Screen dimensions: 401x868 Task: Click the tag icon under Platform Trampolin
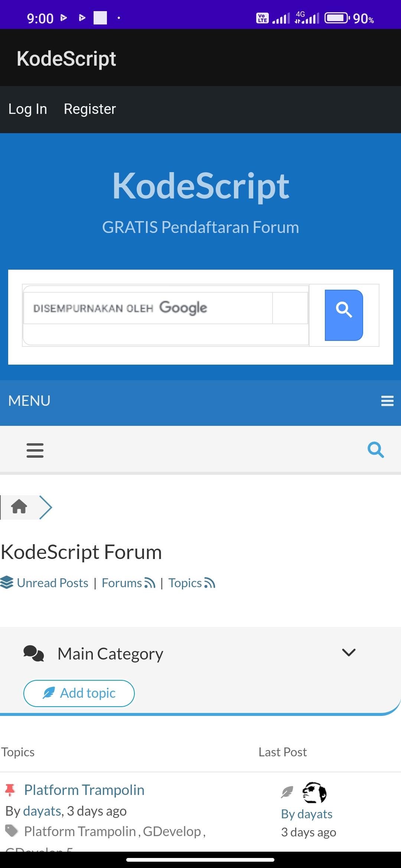[x=12, y=831]
